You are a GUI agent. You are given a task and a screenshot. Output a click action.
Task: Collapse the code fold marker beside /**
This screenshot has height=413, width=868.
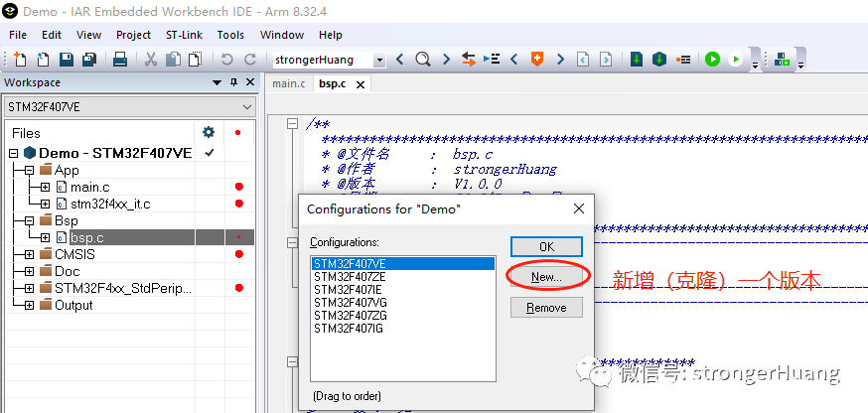click(292, 124)
